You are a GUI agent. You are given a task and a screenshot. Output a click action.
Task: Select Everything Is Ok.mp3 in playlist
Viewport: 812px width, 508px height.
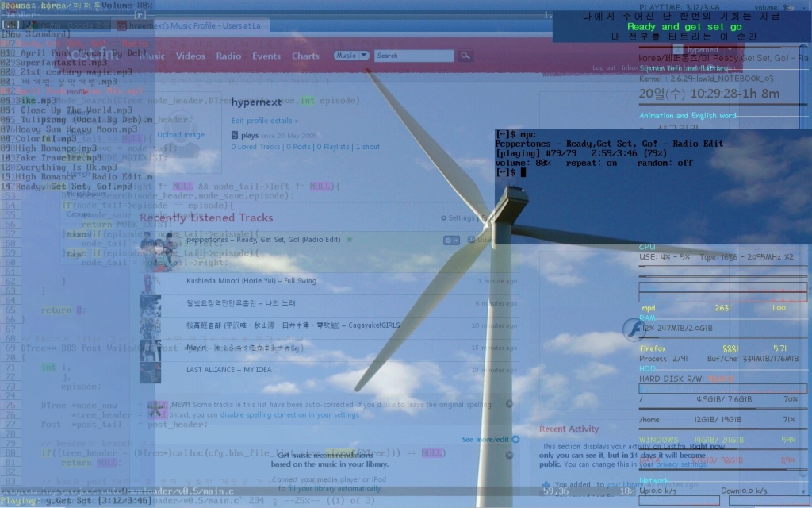(59, 167)
